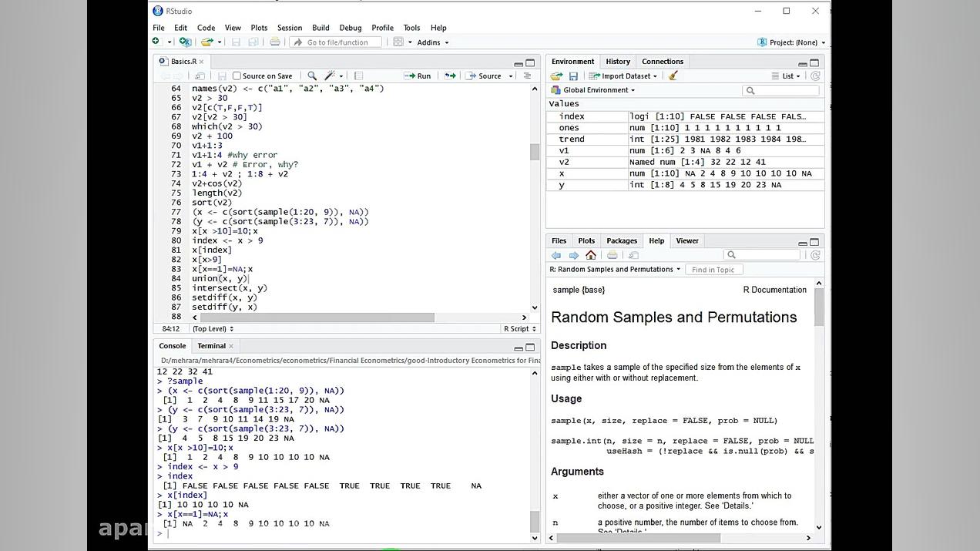
Task: Open the code tools magic wand
Action: pos(331,76)
